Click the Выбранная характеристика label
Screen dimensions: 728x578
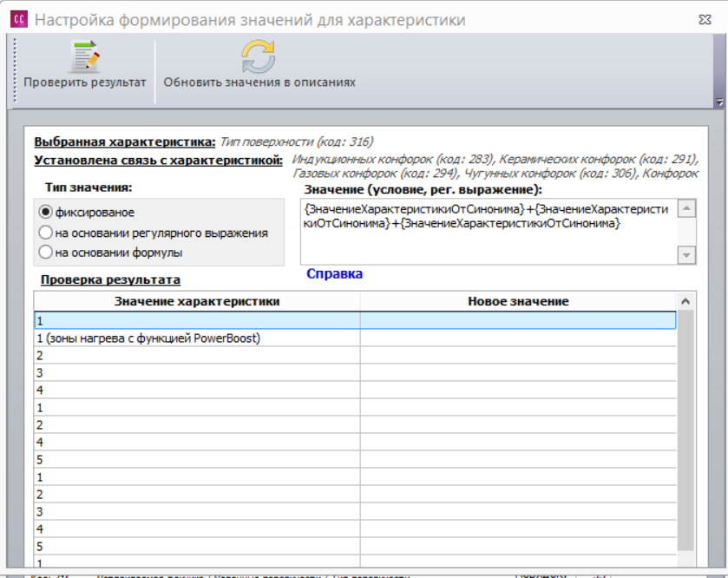[125, 141]
